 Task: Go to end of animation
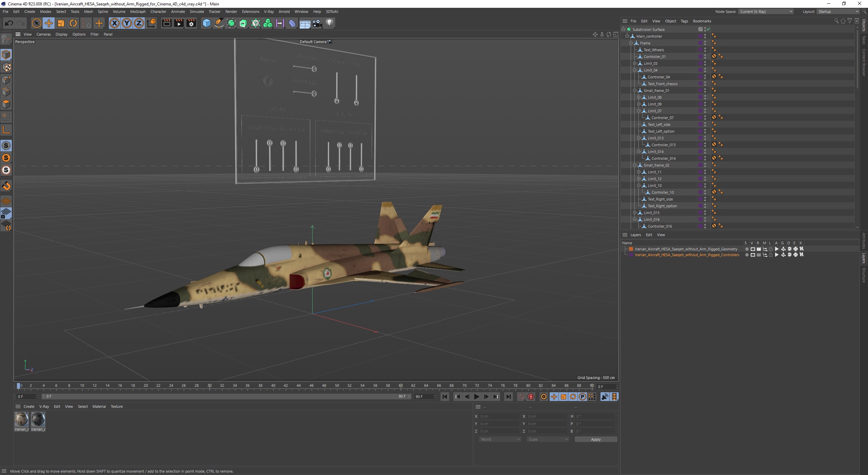(508, 397)
